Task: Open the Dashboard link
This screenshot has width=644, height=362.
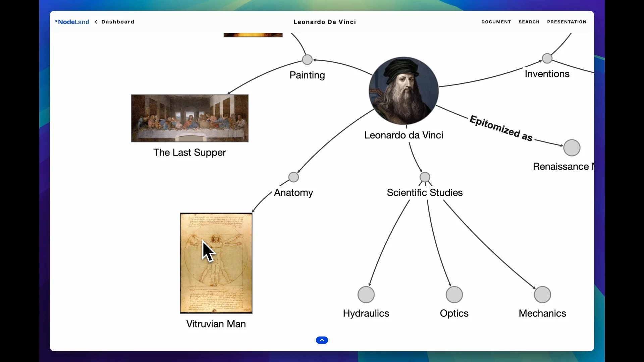Action: click(118, 22)
